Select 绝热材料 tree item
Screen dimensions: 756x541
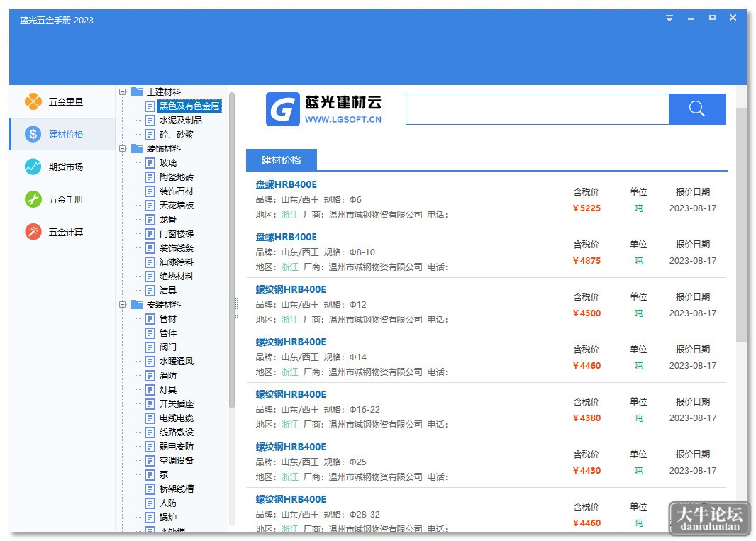tap(177, 277)
